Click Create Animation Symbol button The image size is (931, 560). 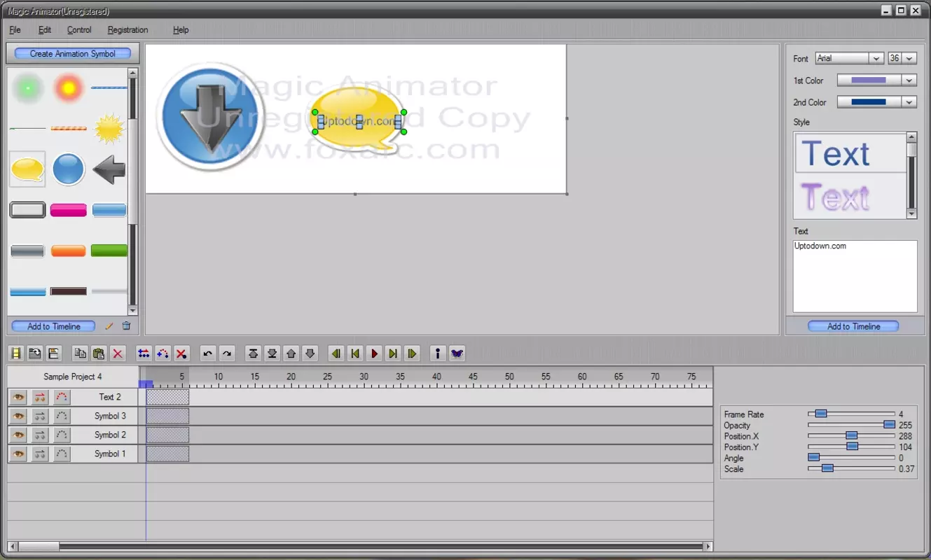click(x=72, y=53)
